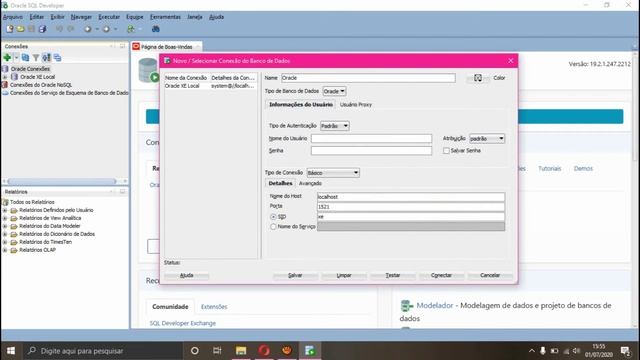Select the Página de Boas-Vindas tab

[167, 47]
